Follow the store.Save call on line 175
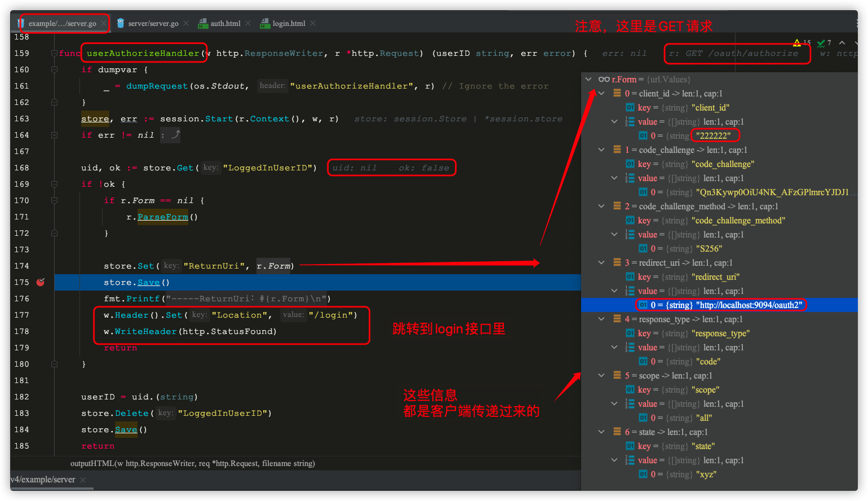Image resolution: width=868 pixels, height=501 pixels. (x=148, y=283)
